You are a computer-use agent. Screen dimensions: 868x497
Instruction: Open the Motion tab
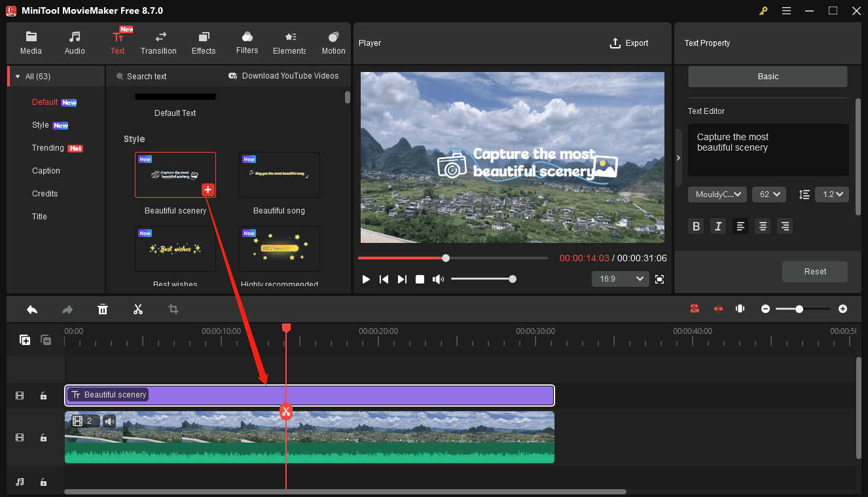click(333, 43)
